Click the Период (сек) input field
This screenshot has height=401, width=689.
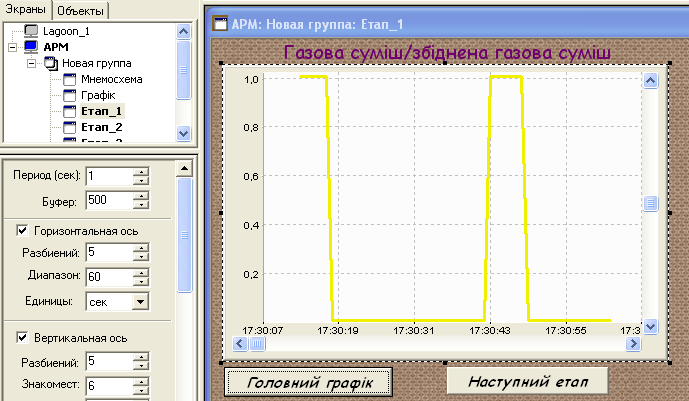click(x=109, y=176)
